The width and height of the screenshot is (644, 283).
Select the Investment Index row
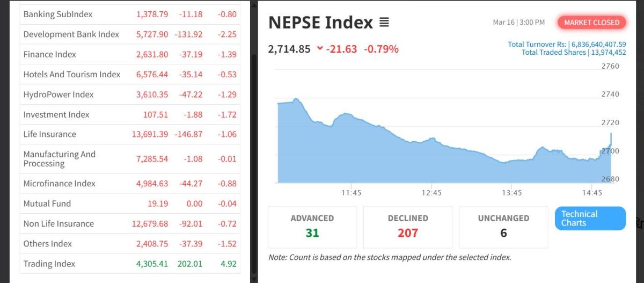pos(56,114)
